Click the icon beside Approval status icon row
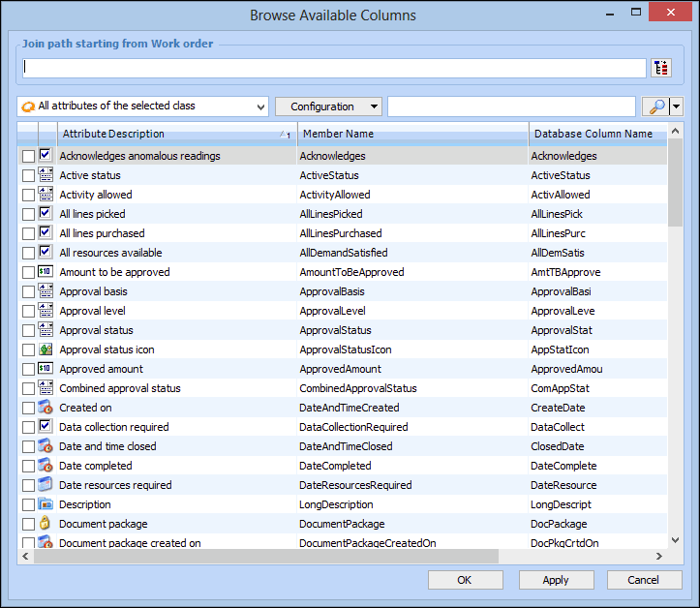This screenshot has height=608, width=700. tap(46, 350)
